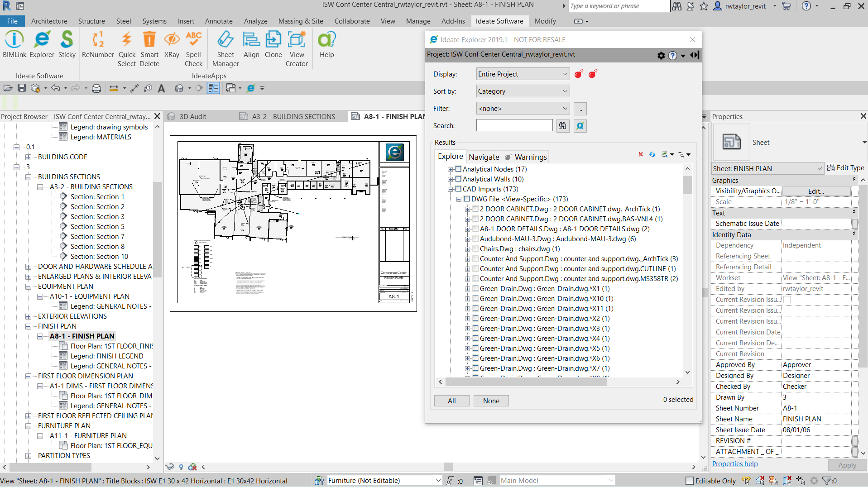Click the Edit Type button
The height and width of the screenshot is (487, 868).
[845, 168]
